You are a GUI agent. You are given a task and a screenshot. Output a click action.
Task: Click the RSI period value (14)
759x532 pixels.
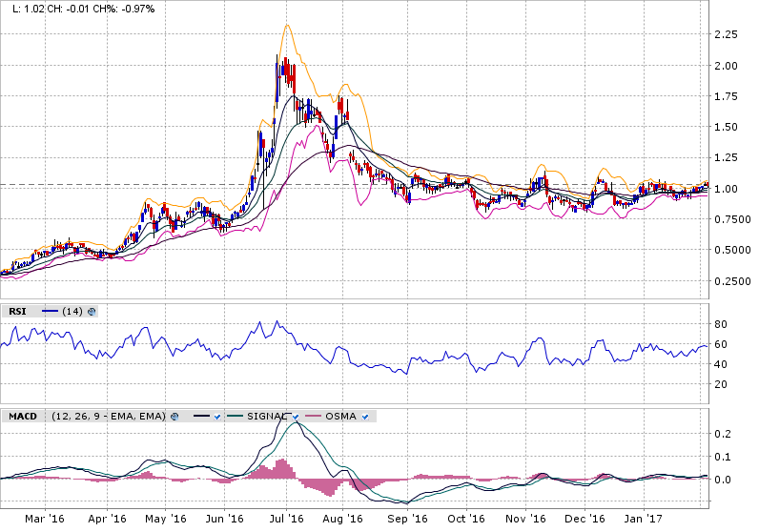(x=72, y=311)
